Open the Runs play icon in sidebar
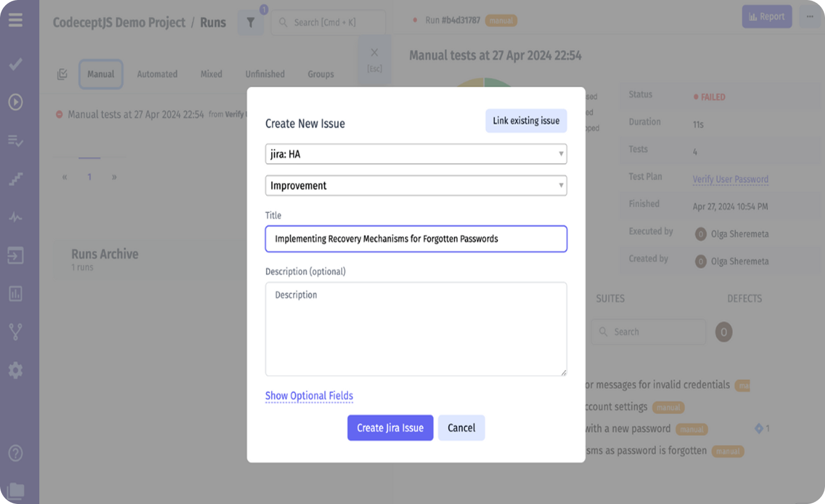Image resolution: width=825 pixels, height=504 pixels. coord(16,102)
